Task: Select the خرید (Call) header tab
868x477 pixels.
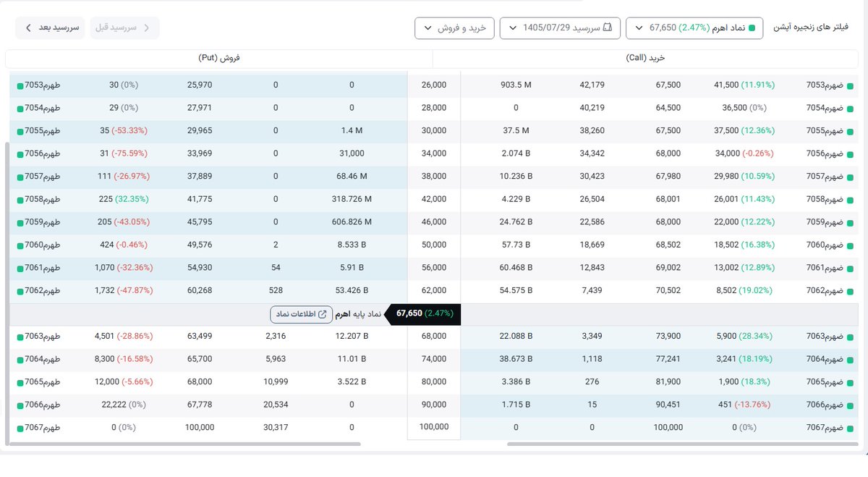Action: tap(645, 57)
